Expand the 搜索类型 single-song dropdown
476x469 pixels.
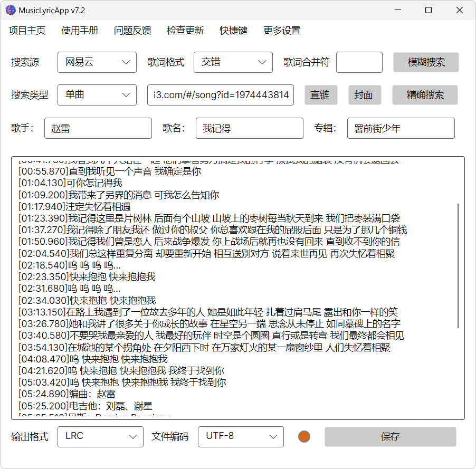(97, 95)
